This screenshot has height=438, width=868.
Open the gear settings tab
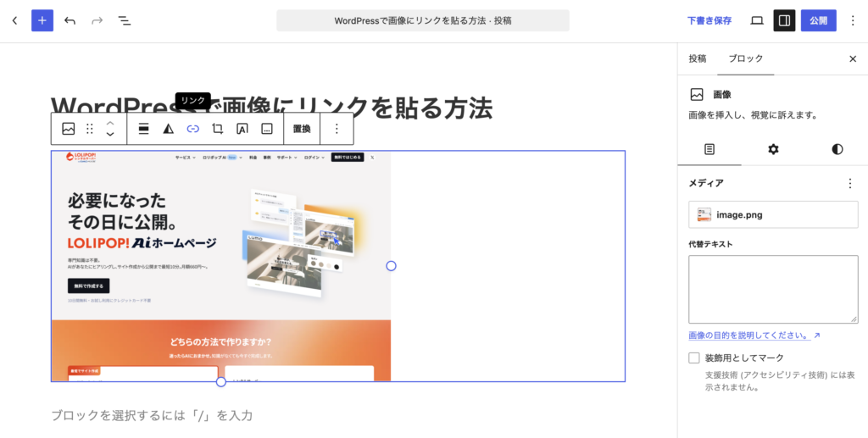pyautogui.click(x=773, y=149)
